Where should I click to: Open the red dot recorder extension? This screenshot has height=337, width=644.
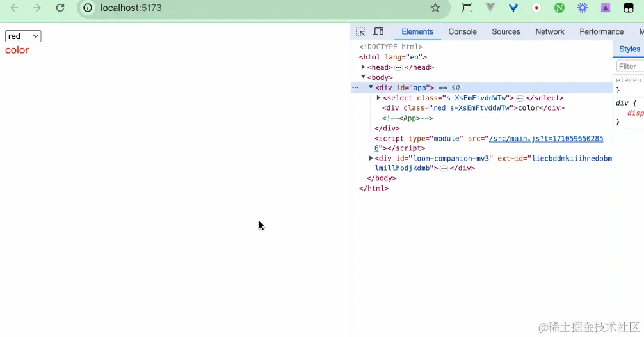536,8
